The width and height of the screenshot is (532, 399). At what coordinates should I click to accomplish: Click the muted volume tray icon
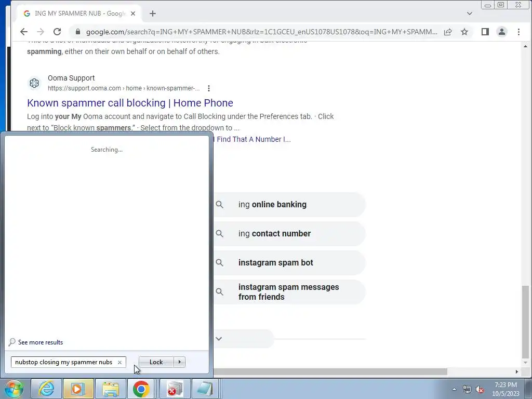(x=480, y=389)
